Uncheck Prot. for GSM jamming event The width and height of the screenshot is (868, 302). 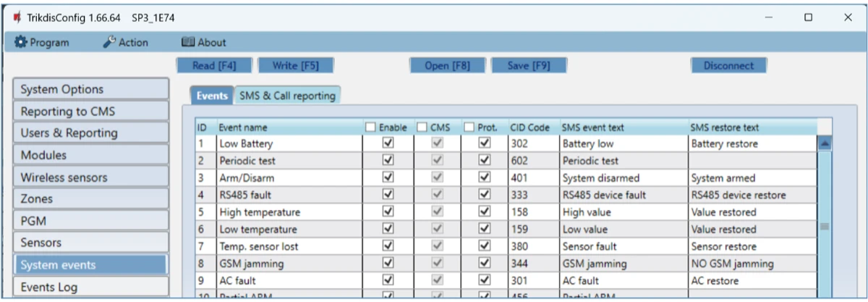485,264
